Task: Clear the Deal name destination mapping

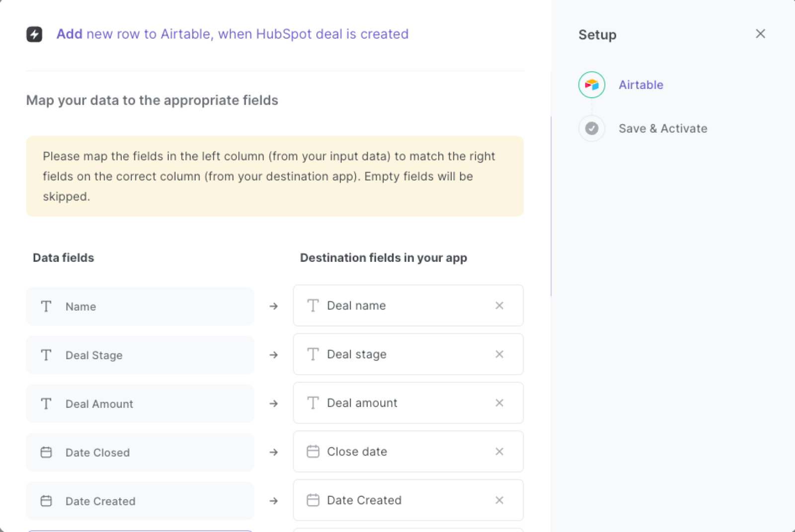Action: tap(499, 305)
